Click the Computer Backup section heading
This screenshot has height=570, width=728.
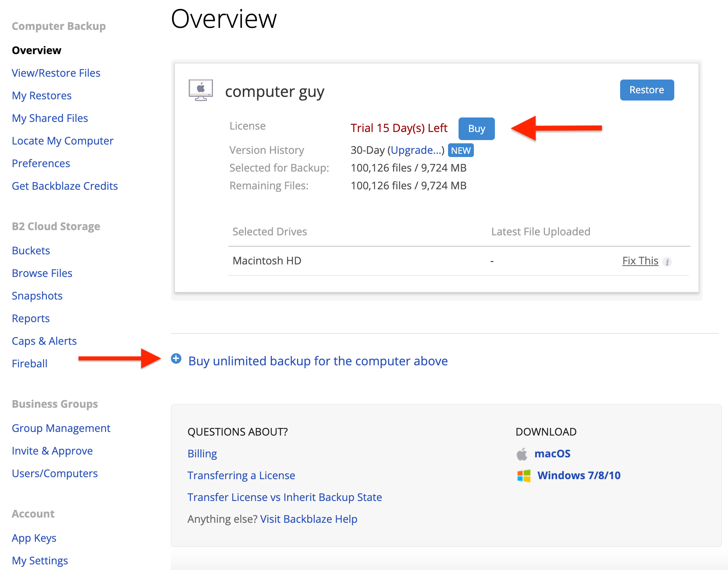click(59, 26)
